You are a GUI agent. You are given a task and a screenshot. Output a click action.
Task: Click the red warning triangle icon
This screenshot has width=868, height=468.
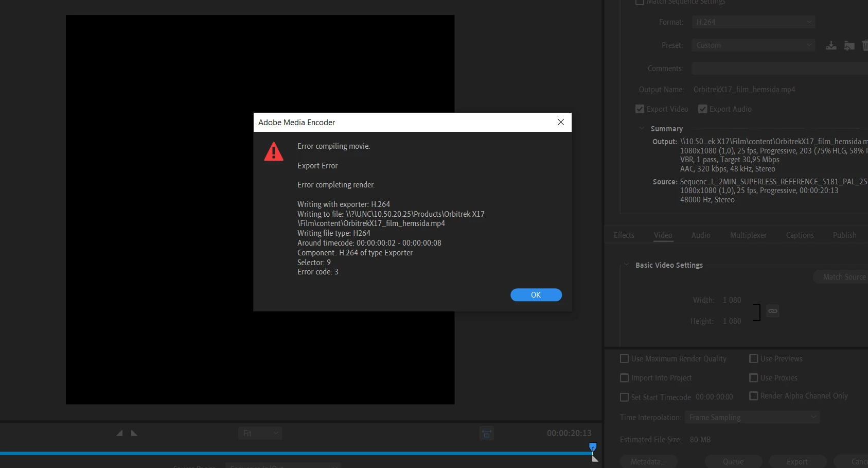[x=274, y=151]
